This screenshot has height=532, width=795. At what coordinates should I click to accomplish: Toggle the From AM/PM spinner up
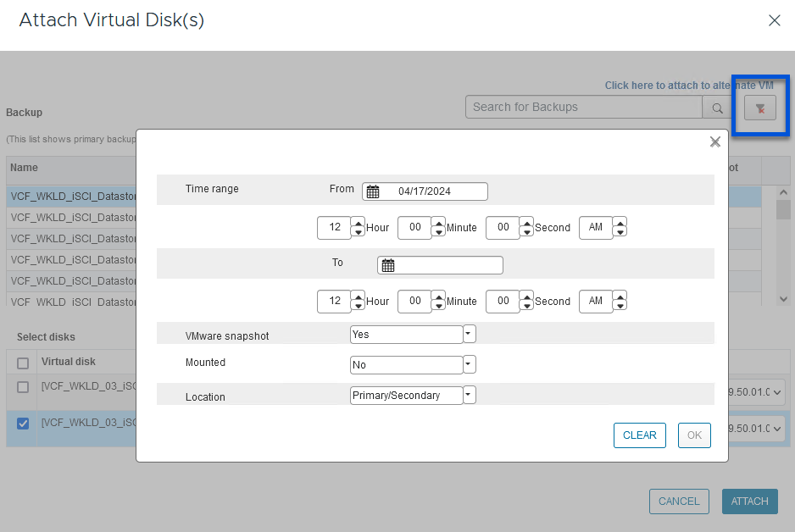620,224
